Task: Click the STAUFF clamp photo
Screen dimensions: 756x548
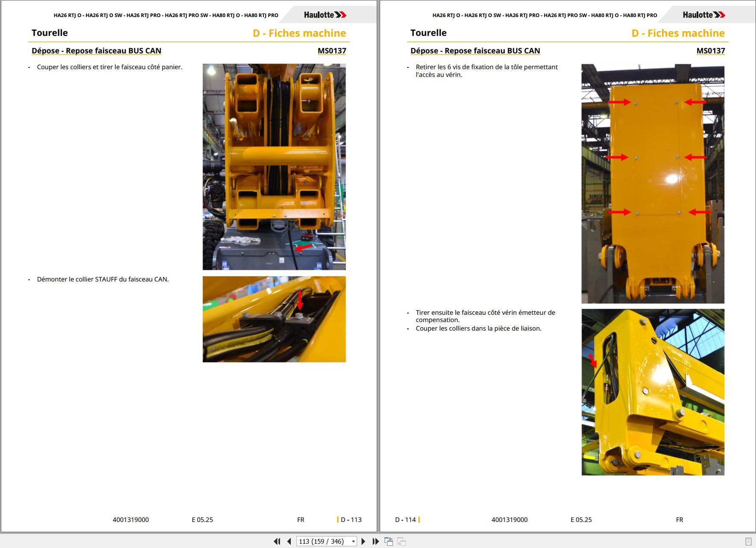Action: 274,319
